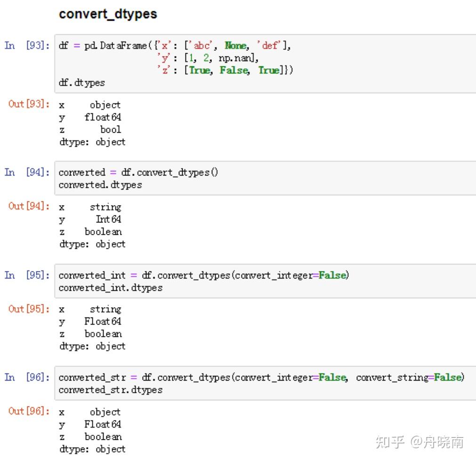
Task: Click the convert_dtypes section heading
Action: pos(108,14)
